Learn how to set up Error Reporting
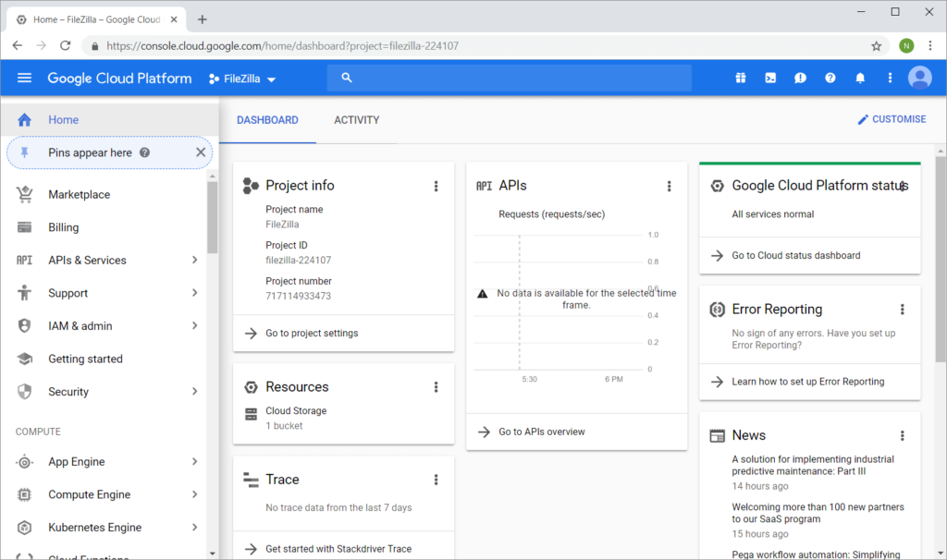Screen dimensions: 947x560 [x=810, y=382]
